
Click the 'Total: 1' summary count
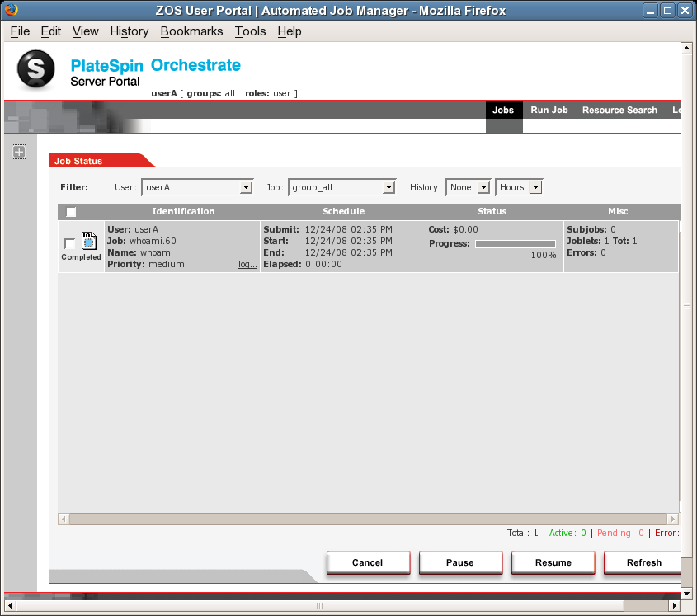coord(523,533)
